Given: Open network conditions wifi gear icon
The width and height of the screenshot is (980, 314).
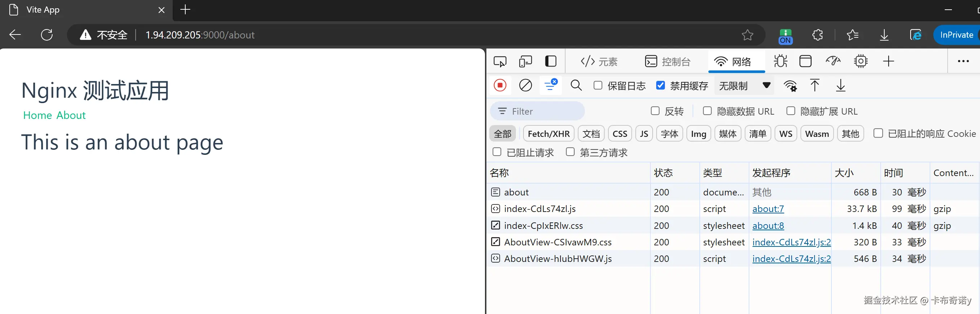Looking at the screenshot, I should pyautogui.click(x=790, y=86).
